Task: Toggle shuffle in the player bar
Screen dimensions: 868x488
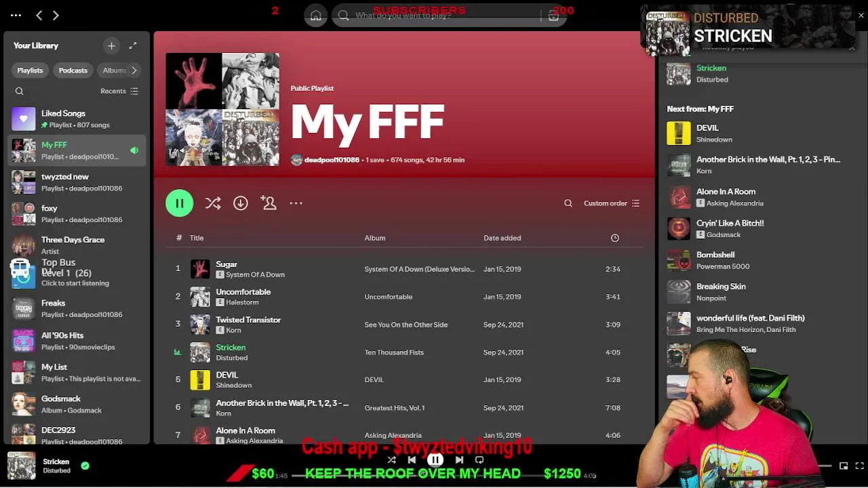Action: 391,460
